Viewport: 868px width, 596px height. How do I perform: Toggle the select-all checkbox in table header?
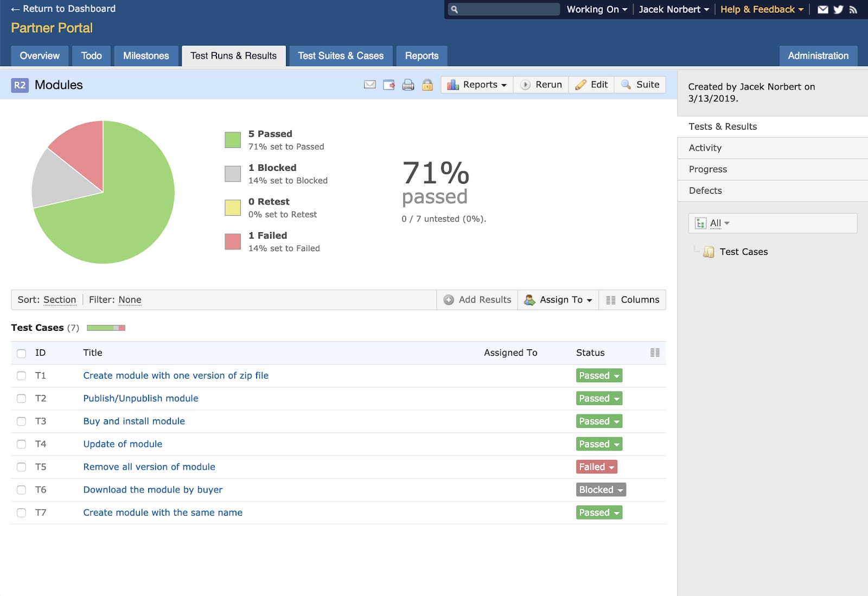point(21,353)
